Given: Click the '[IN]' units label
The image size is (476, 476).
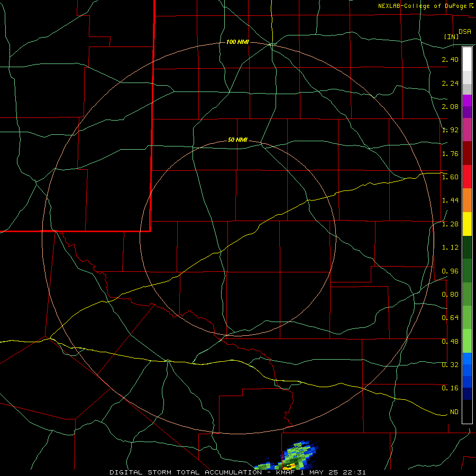Looking at the screenshot, I should coord(451,36).
